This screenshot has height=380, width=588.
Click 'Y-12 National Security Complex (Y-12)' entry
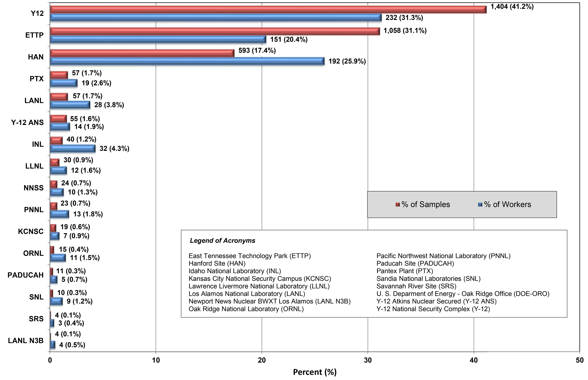click(x=433, y=309)
